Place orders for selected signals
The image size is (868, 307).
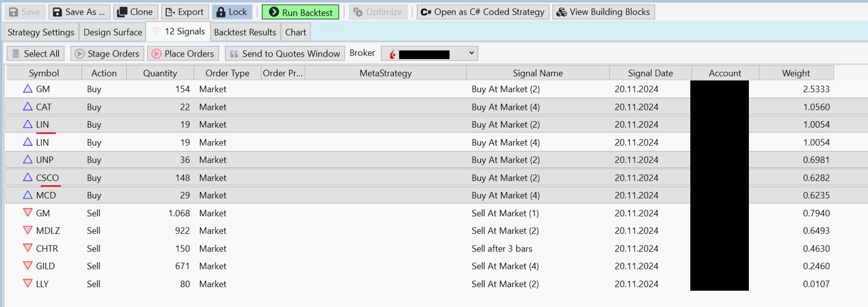click(x=183, y=53)
